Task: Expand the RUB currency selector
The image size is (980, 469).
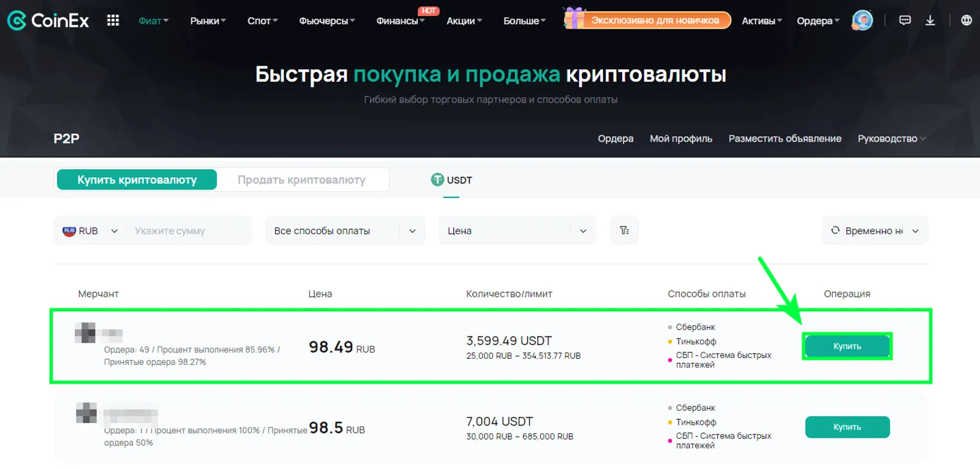Action: coord(90,231)
